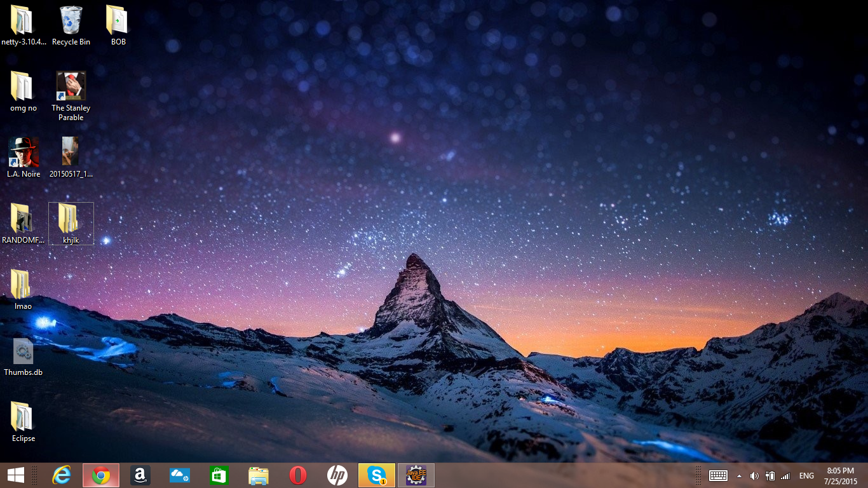Screen dimensions: 868x488
Task: Launch Opera browser from the taskbar
Action: point(297,475)
